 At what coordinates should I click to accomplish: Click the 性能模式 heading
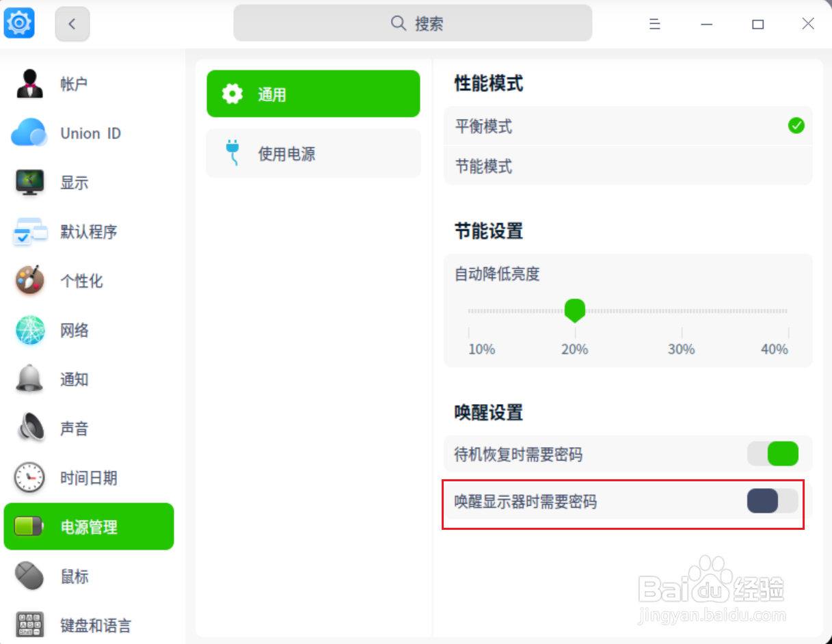[489, 84]
